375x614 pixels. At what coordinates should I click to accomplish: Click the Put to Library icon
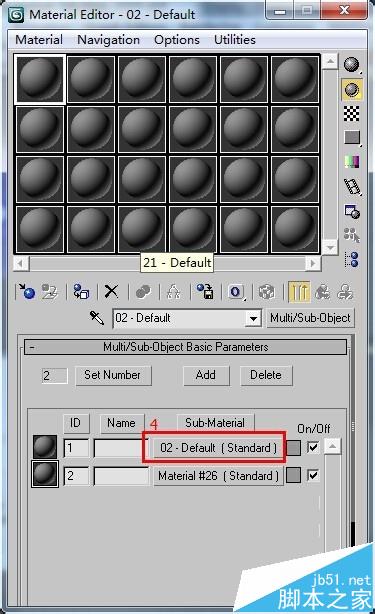coord(205,292)
